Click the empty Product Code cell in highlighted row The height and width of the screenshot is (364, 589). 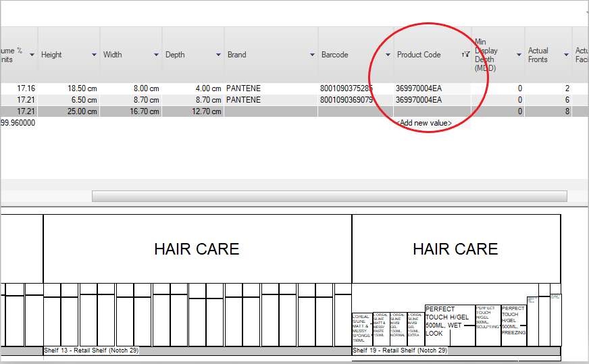432,111
